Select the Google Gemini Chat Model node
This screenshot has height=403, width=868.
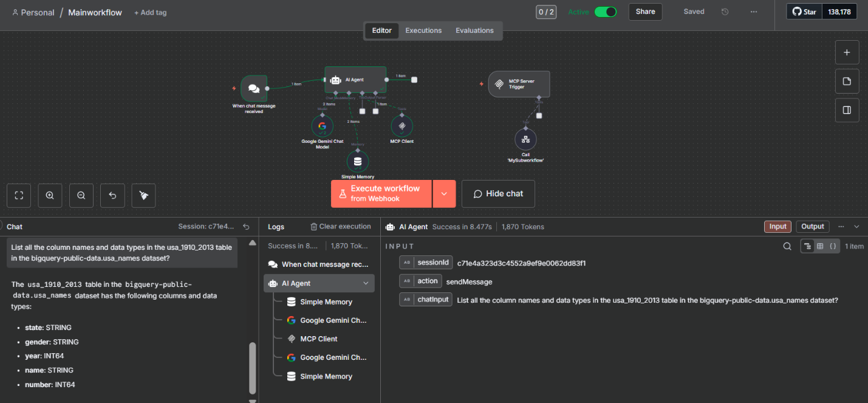pos(323,126)
